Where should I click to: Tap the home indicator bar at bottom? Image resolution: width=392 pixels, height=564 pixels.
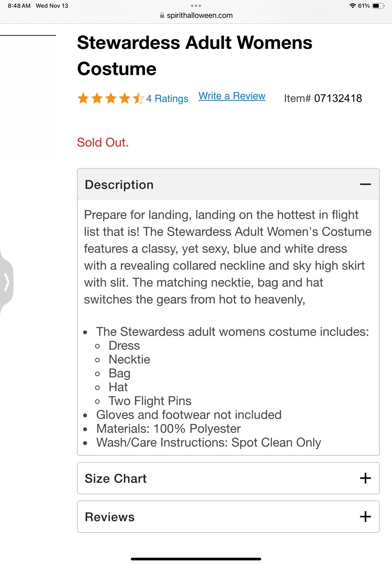click(x=196, y=559)
